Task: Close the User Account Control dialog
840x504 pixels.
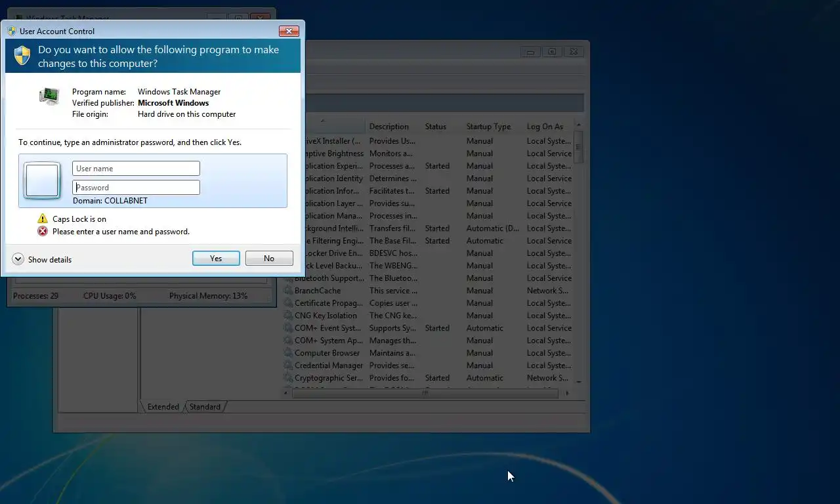Action: (x=289, y=31)
